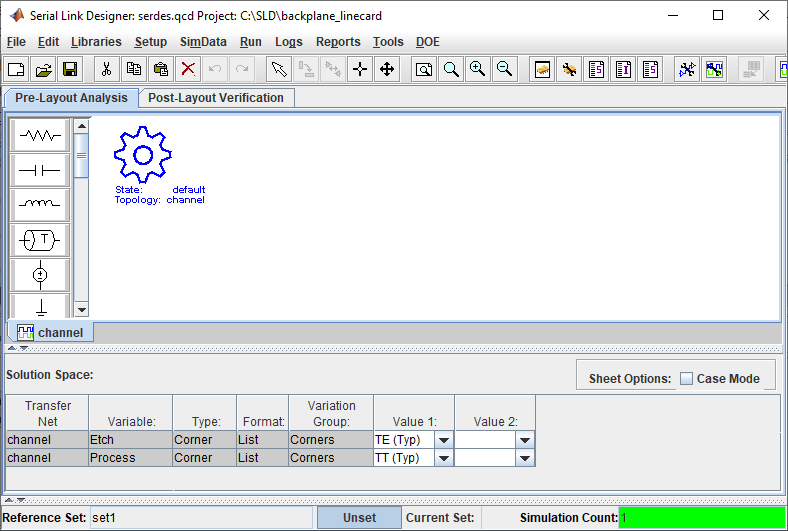Place a voltage source from palette

[40, 275]
